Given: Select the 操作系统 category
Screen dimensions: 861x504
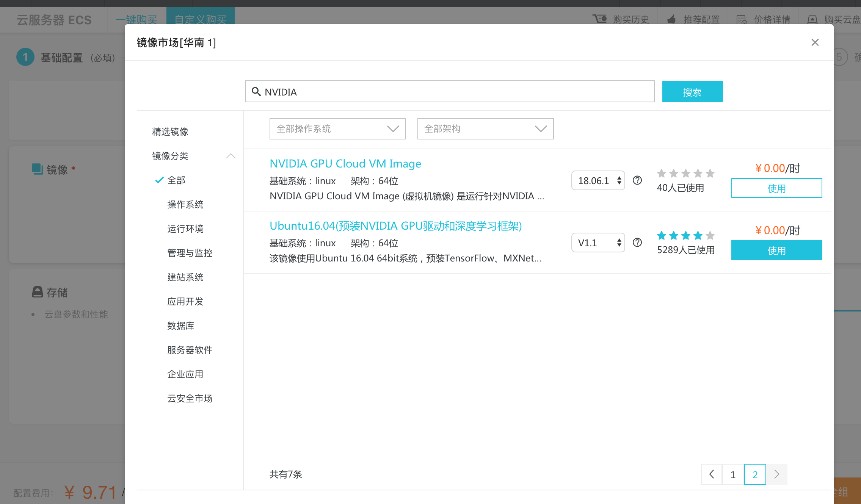Looking at the screenshot, I should (185, 204).
